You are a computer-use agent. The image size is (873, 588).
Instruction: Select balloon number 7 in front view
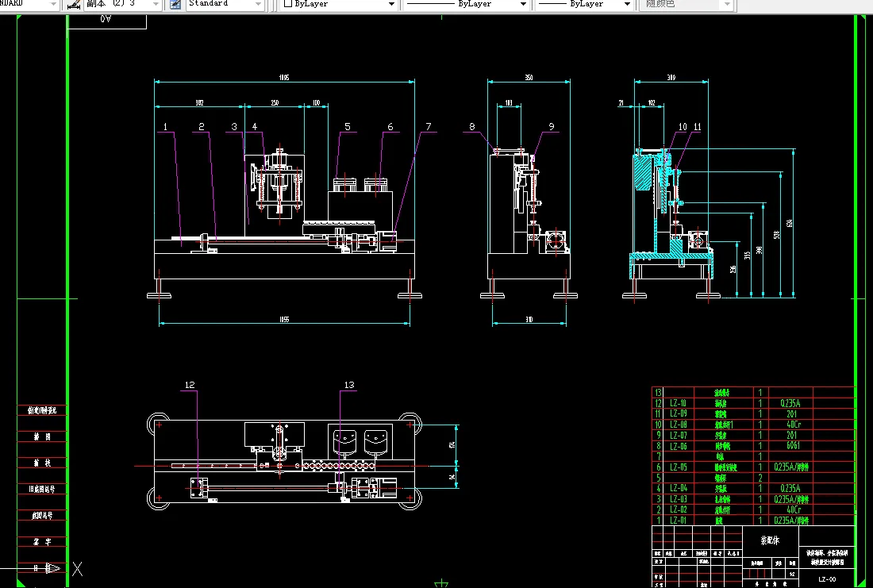tap(428, 127)
